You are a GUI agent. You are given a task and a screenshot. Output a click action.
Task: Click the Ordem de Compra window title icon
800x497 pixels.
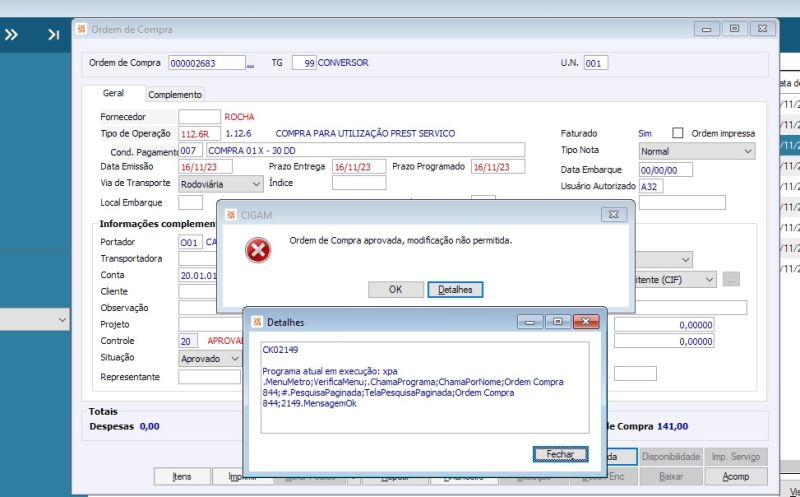(81, 29)
